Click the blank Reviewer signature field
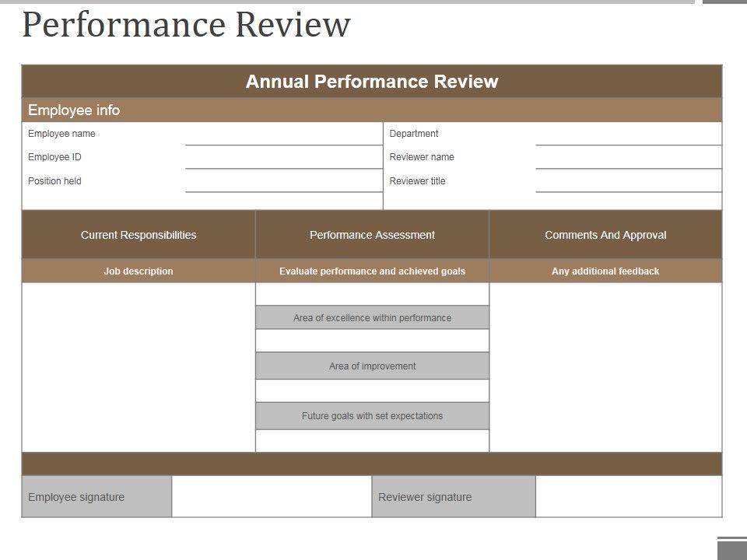 coord(629,497)
